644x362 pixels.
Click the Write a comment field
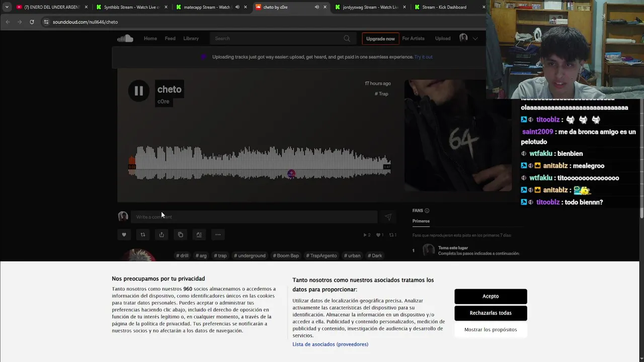254,217
